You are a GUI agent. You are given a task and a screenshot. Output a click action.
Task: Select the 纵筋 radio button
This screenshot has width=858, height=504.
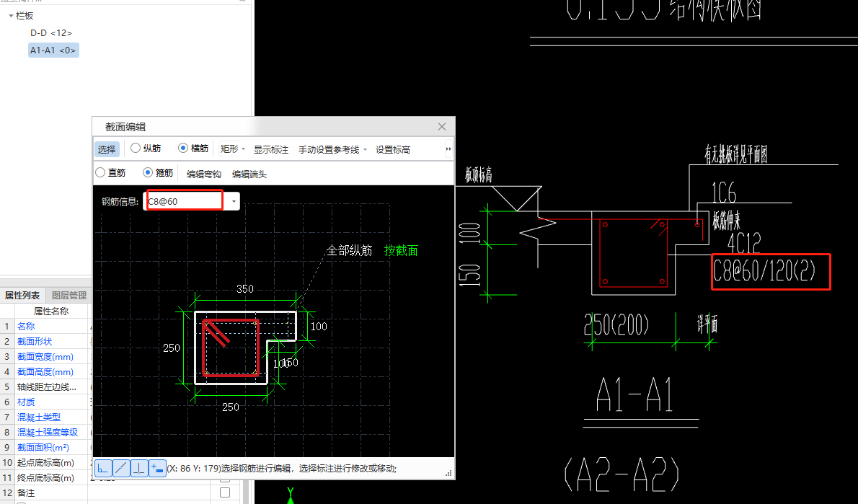point(136,148)
